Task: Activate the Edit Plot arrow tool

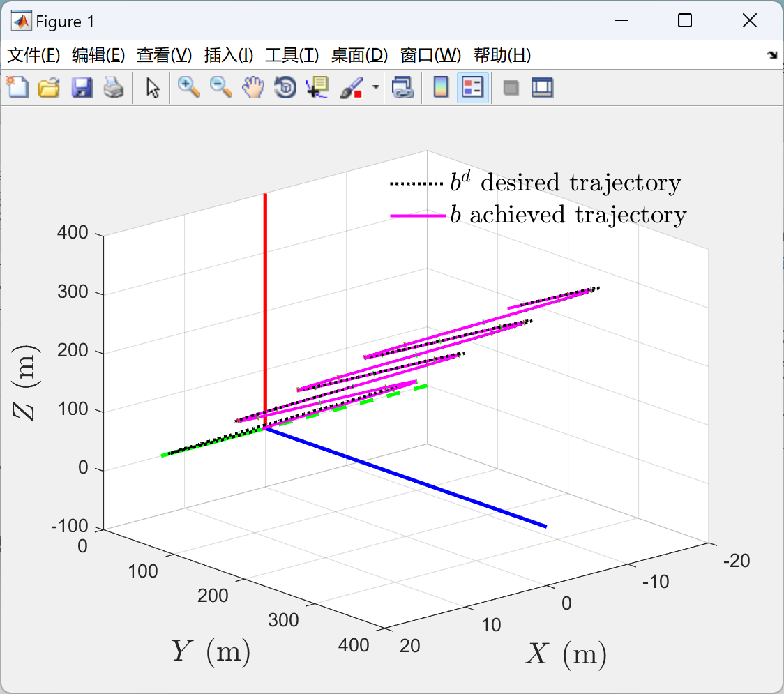Action: tap(153, 88)
